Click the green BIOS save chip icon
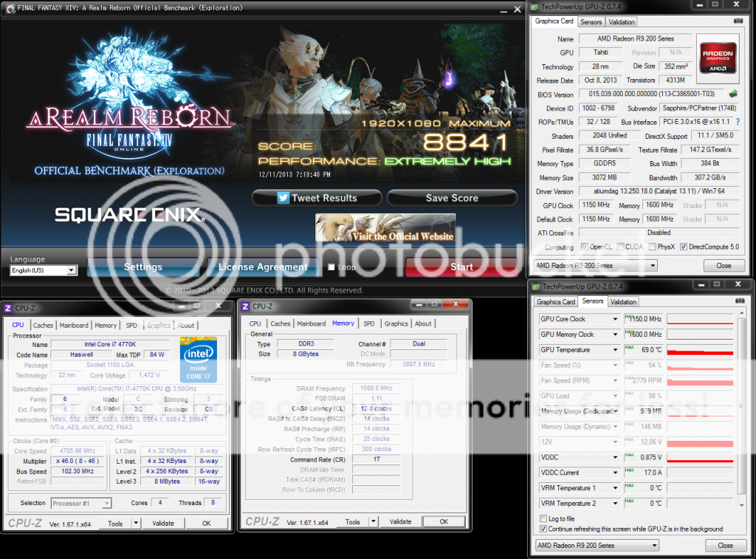The height and width of the screenshot is (559, 756). 733,95
